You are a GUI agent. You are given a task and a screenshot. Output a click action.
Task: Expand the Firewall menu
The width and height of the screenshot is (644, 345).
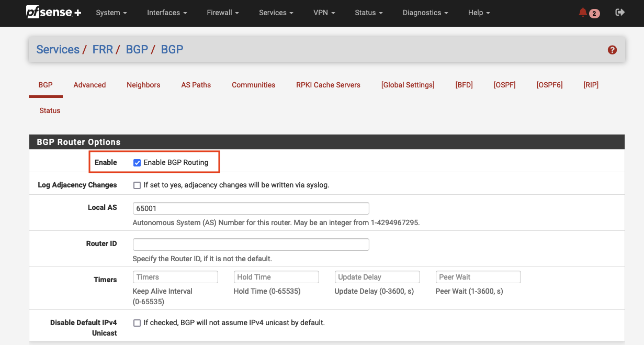(222, 13)
